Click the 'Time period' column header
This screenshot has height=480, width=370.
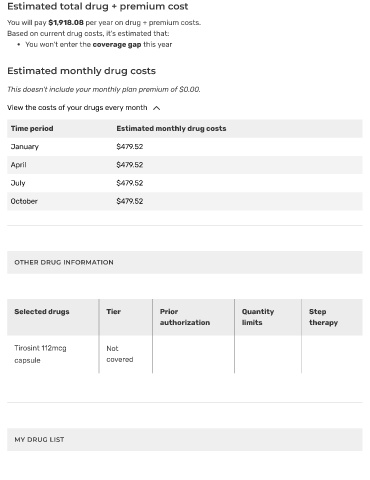pos(32,129)
